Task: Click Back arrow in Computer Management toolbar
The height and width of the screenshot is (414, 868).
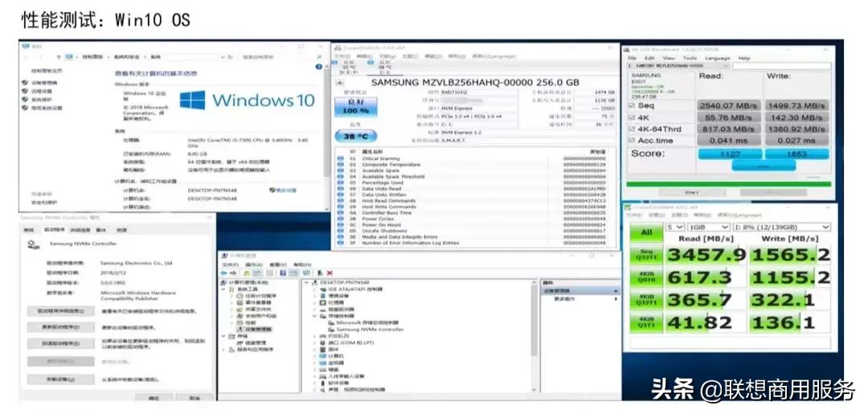Action: (224, 273)
